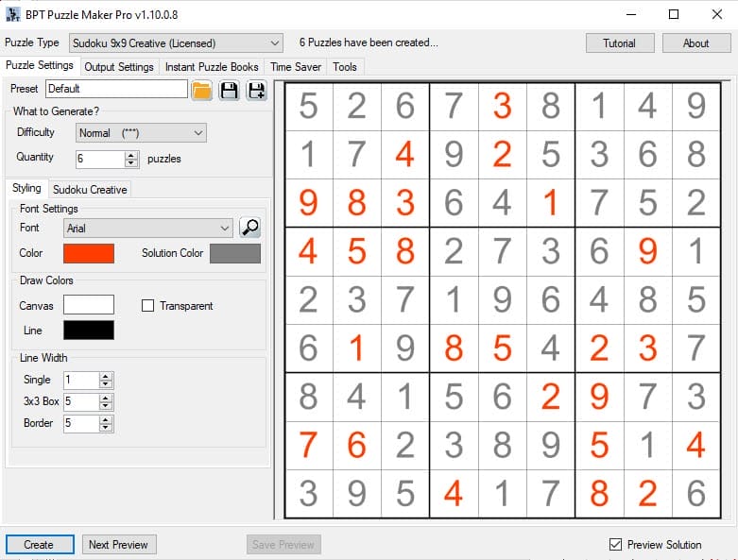Open the Sudoku Creative sub-tab

pos(89,189)
